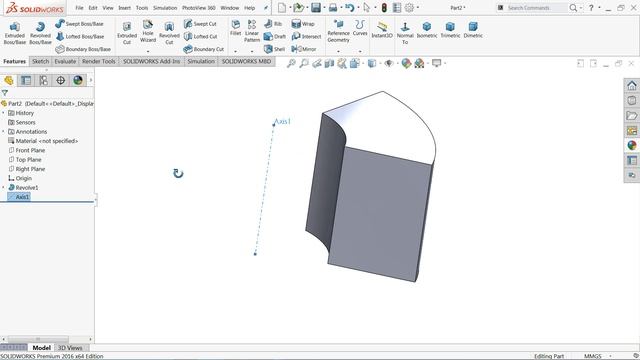
Task: Choose the Boundary Cut feature
Action: 204,49
